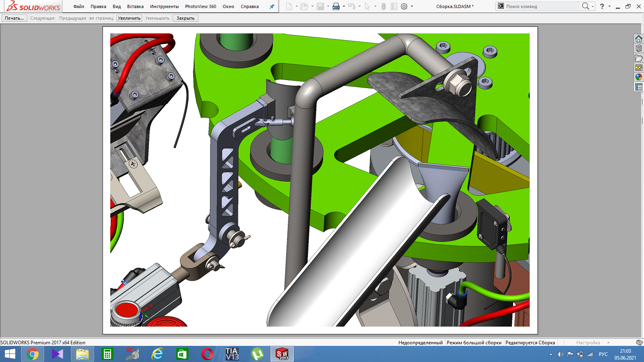This screenshot has height=362, width=644.
Task: Open View Palette task pane tab
Action: [639, 68]
